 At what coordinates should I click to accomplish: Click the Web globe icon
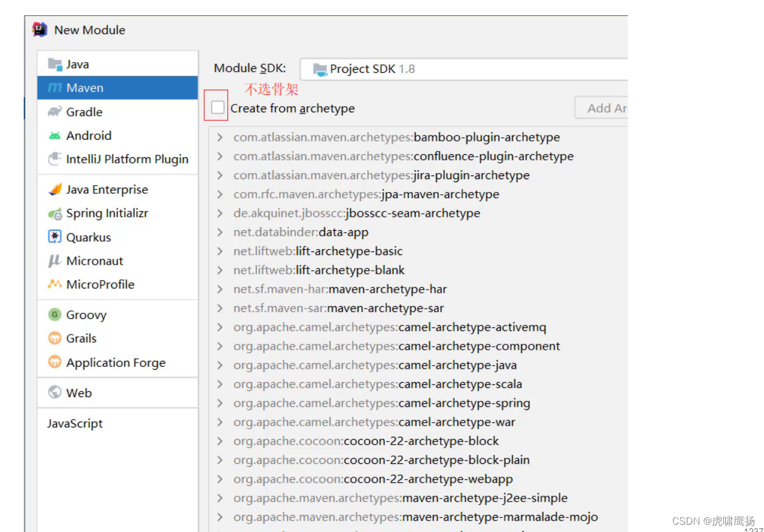point(55,392)
